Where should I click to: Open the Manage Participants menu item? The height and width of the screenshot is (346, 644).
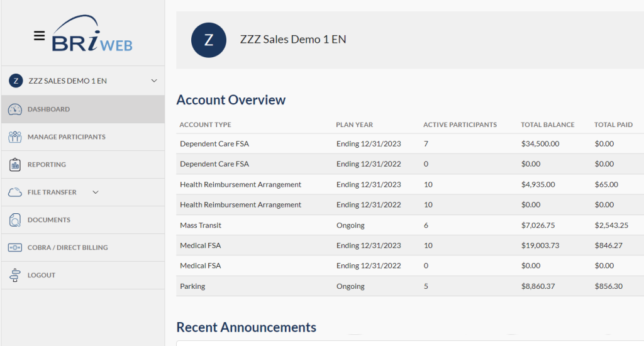click(x=66, y=137)
